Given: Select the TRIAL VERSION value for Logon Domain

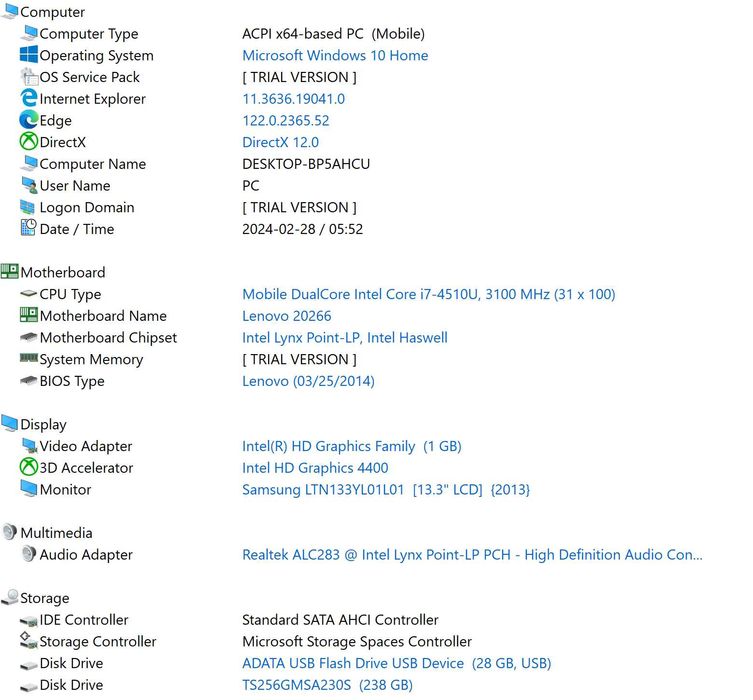Looking at the screenshot, I should [x=300, y=207].
